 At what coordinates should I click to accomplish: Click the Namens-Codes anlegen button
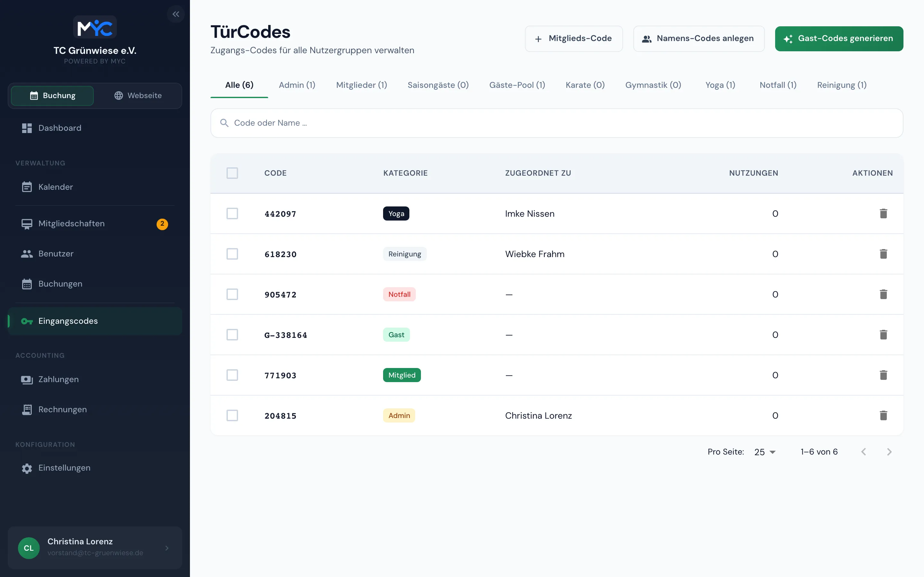pos(699,38)
